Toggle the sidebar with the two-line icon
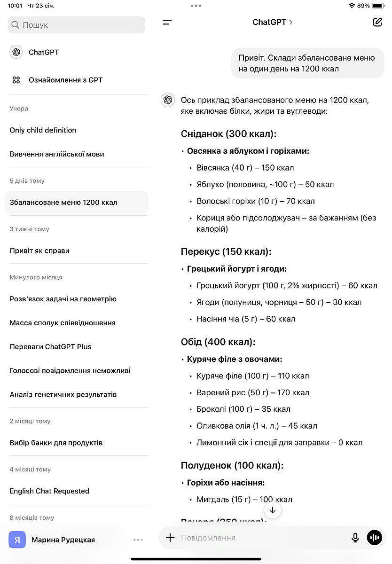The height and width of the screenshot is (564, 392). [x=167, y=22]
